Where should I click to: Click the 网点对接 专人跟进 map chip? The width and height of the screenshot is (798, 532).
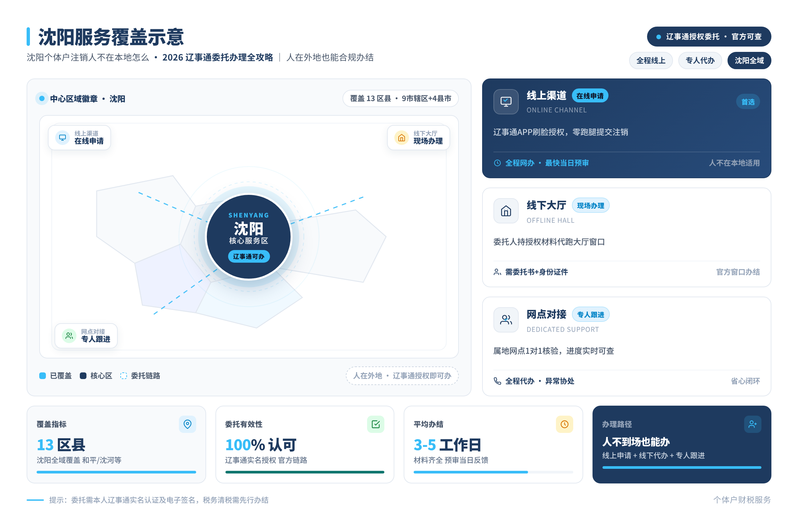click(x=86, y=336)
